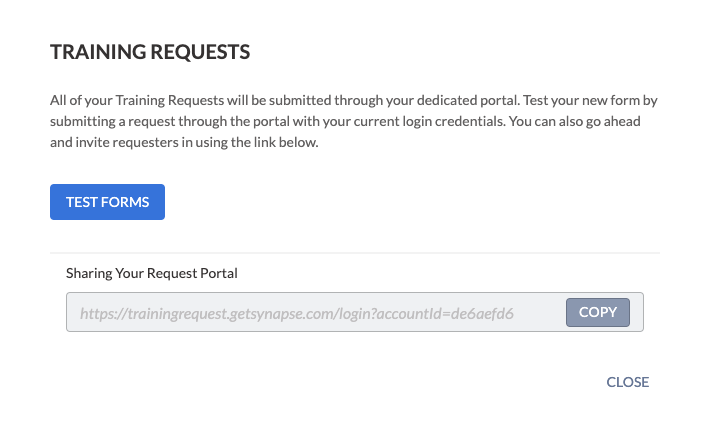Viewport: 714px width, 430px height.
Task: Click the horizontal divider below TEST FORMS
Action: coord(355,253)
